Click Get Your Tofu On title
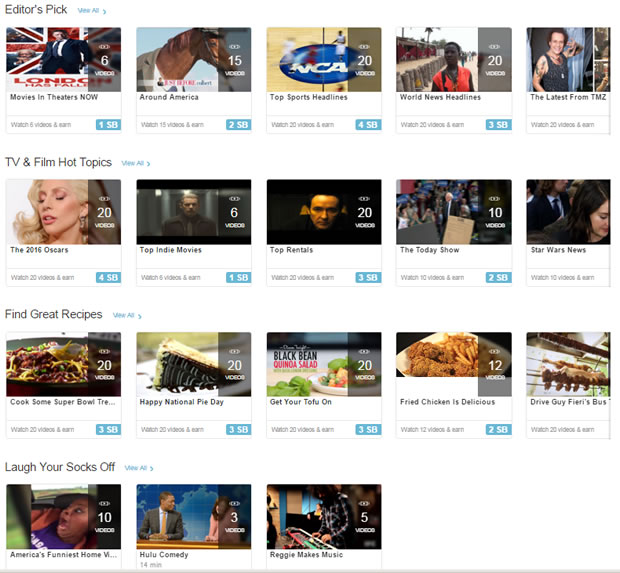 pyautogui.click(x=301, y=402)
